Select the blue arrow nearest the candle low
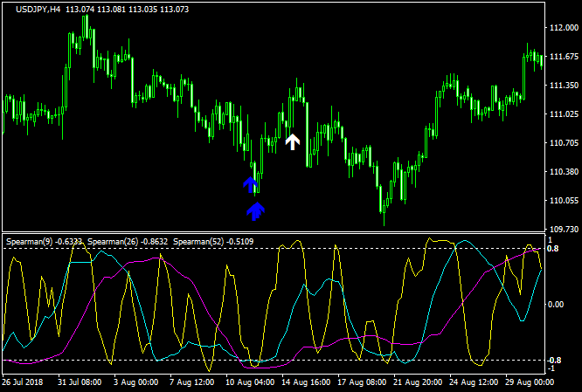Image resolution: width=582 pixels, height=392 pixels. (x=250, y=185)
